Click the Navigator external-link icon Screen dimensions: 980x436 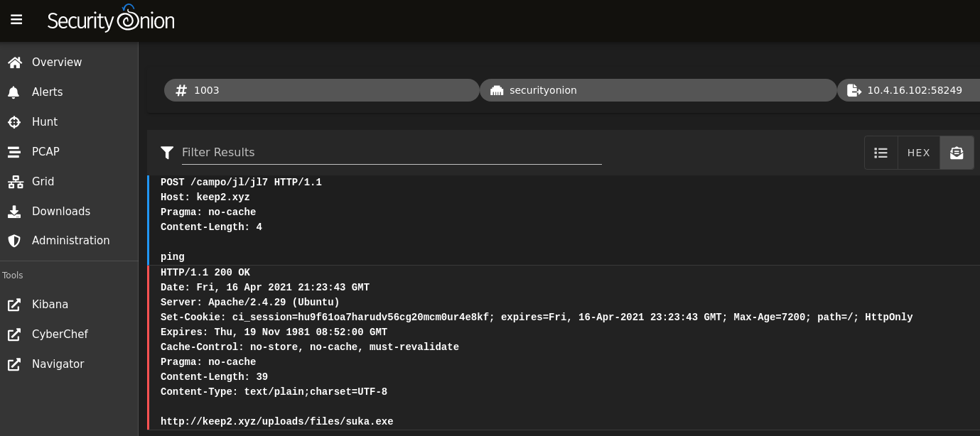14,364
